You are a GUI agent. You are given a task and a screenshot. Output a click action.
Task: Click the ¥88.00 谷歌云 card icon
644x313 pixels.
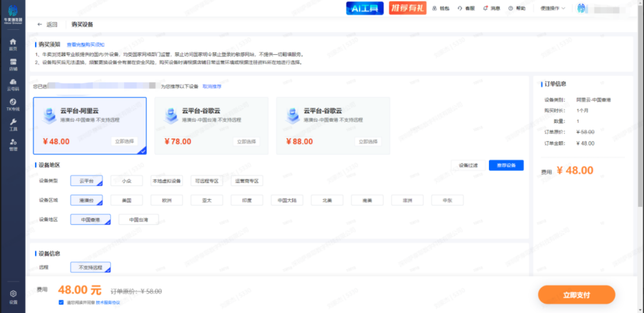(x=292, y=115)
